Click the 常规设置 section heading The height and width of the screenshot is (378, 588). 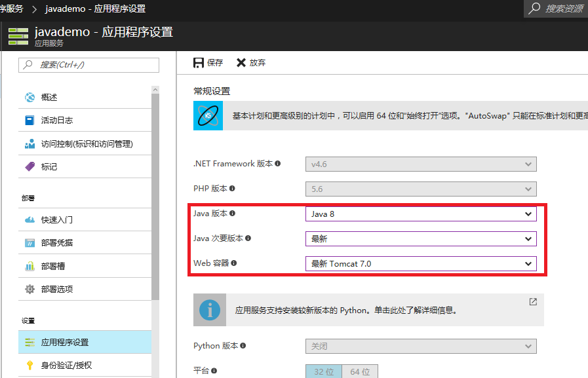coord(212,91)
